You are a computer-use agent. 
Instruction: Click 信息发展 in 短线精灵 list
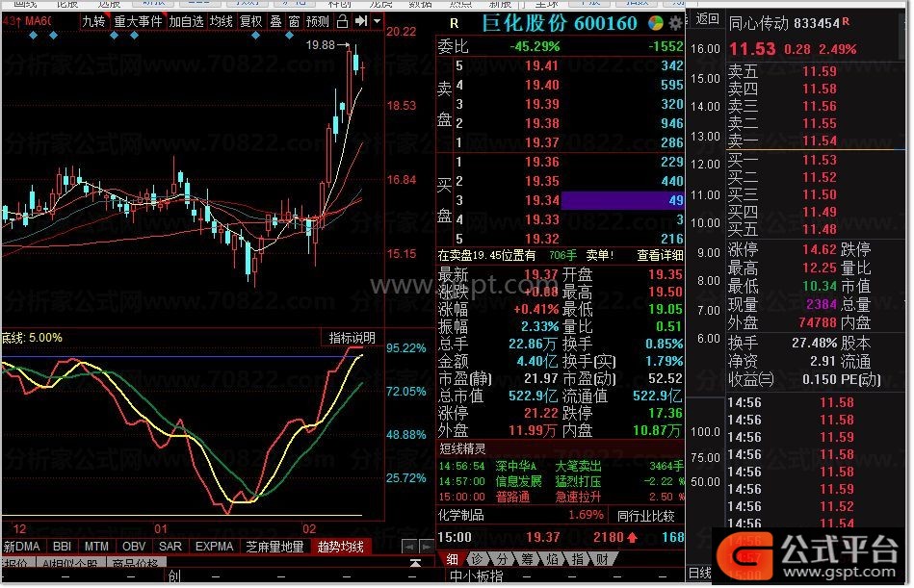pos(519,481)
